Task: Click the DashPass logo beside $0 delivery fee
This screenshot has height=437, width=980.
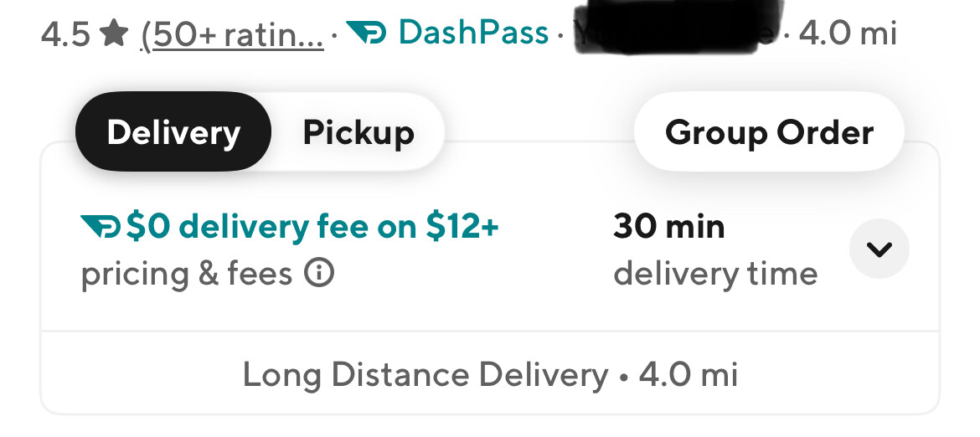Action: pyautogui.click(x=101, y=226)
